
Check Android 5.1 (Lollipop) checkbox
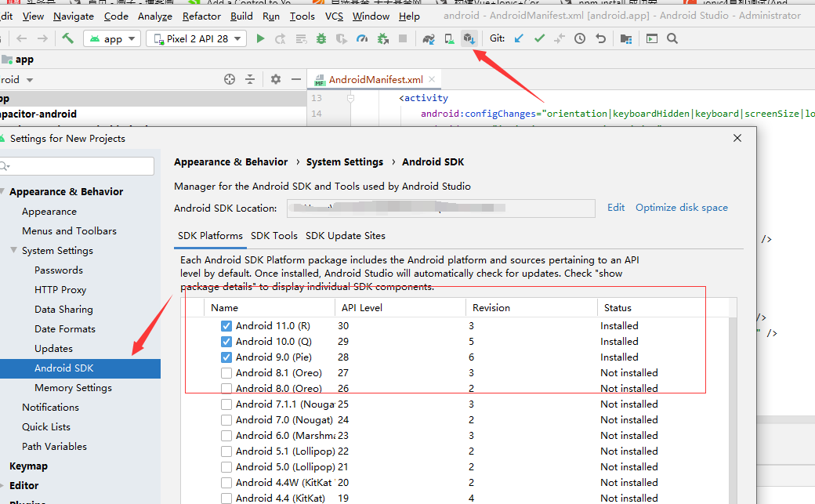pyautogui.click(x=226, y=451)
